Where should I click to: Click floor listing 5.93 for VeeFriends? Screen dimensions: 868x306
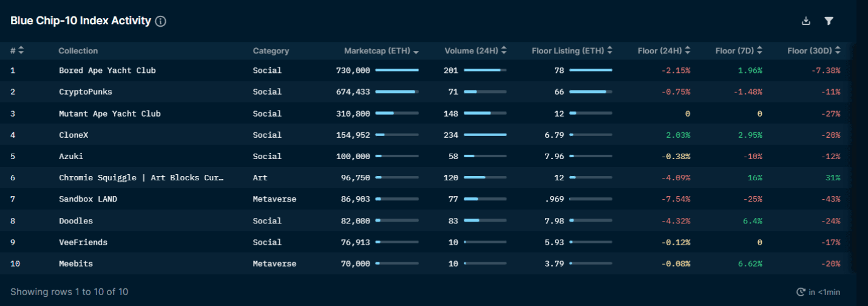tap(554, 242)
